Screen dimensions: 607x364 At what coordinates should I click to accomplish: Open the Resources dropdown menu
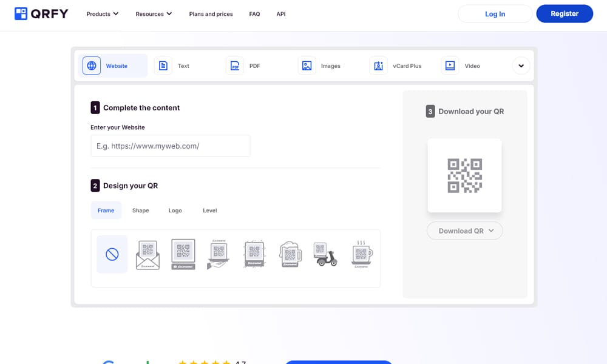(x=154, y=14)
